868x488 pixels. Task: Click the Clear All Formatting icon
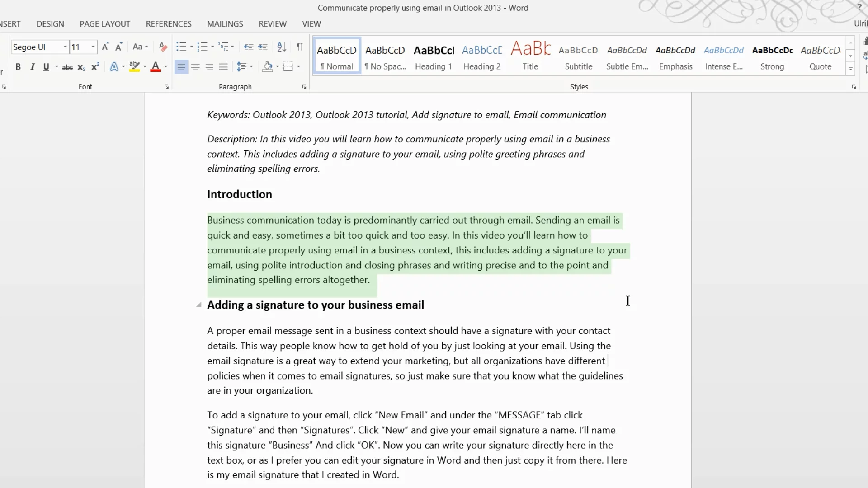click(163, 47)
